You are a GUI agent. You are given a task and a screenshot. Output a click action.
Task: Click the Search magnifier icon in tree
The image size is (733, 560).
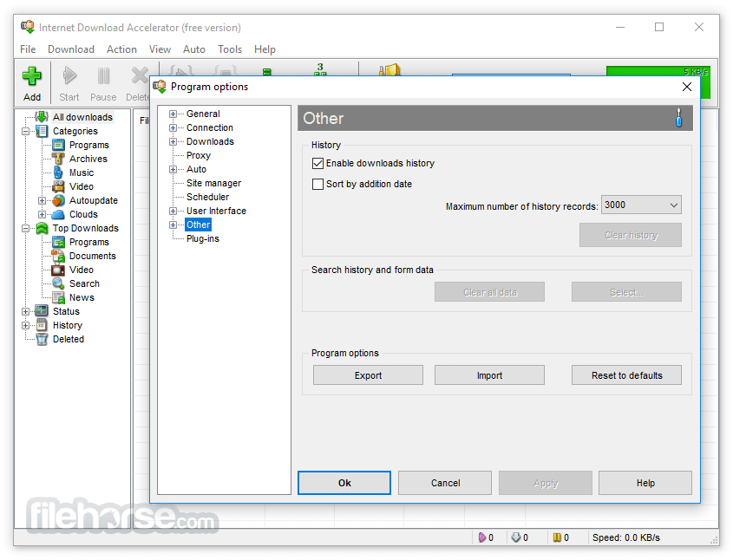[58, 283]
